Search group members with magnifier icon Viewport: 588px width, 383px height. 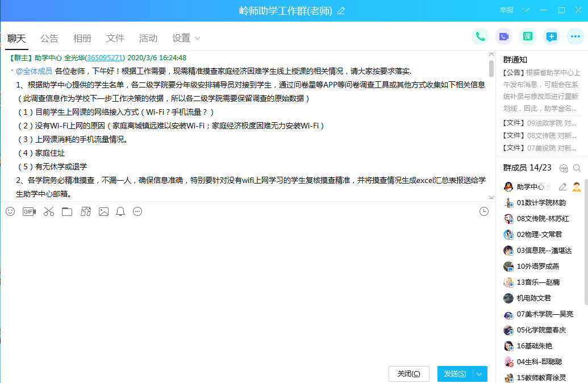(x=577, y=168)
